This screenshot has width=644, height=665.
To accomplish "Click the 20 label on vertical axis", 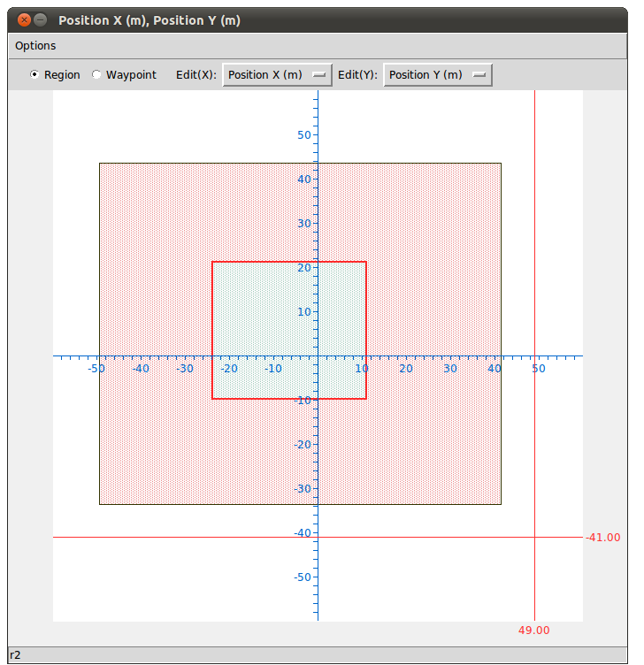I will (x=304, y=268).
